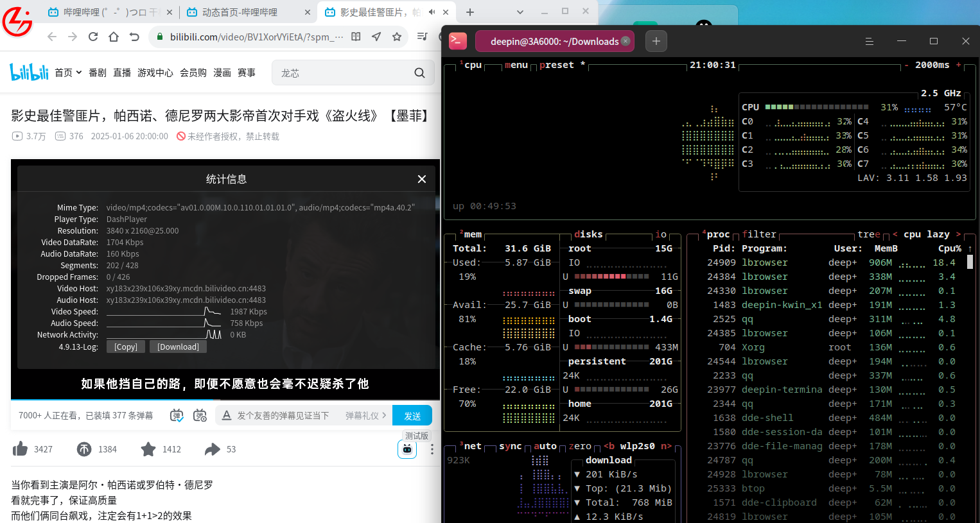
Task: Give a coin to the video
Action: (84, 449)
